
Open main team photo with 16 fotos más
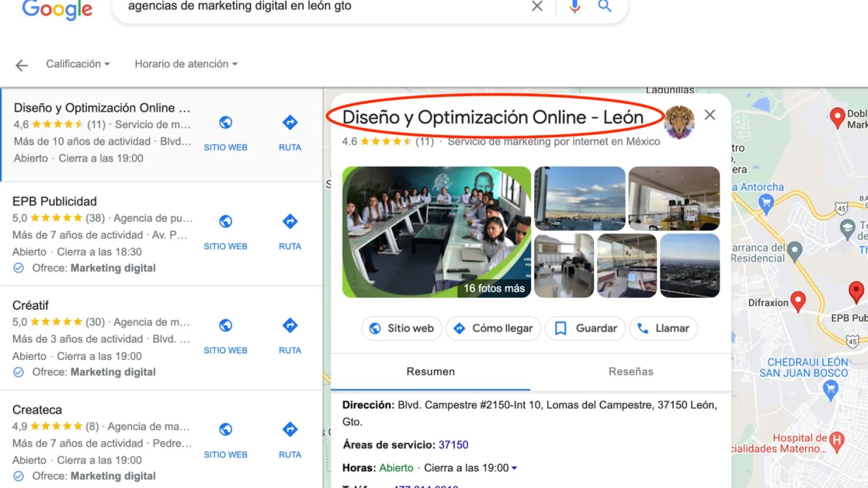click(x=437, y=232)
